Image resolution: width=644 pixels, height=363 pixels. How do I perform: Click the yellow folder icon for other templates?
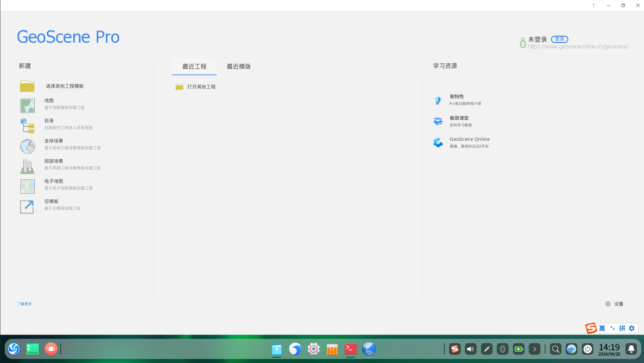coord(27,86)
